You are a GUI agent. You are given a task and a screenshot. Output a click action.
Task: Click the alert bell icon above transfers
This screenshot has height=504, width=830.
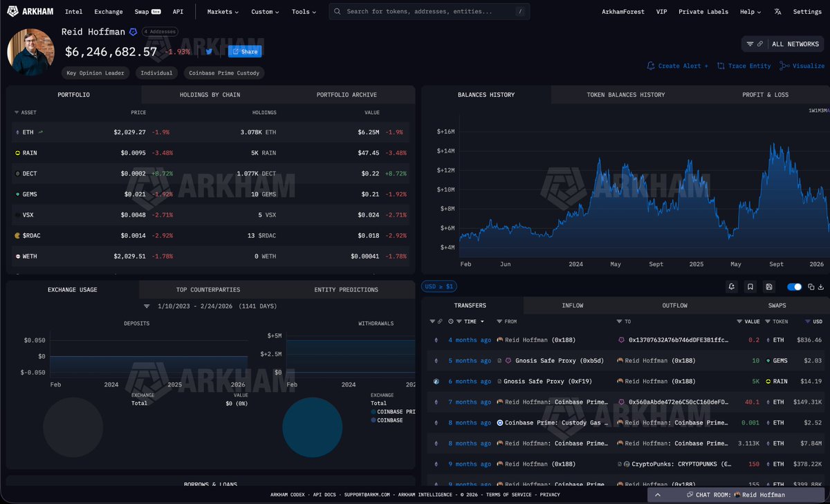[x=732, y=286]
